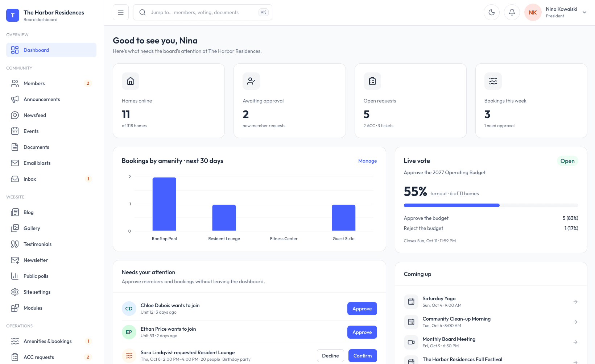Image resolution: width=595 pixels, height=364 pixels.
Task: Switch to dark mode moon icon
Action: [492, 12]
